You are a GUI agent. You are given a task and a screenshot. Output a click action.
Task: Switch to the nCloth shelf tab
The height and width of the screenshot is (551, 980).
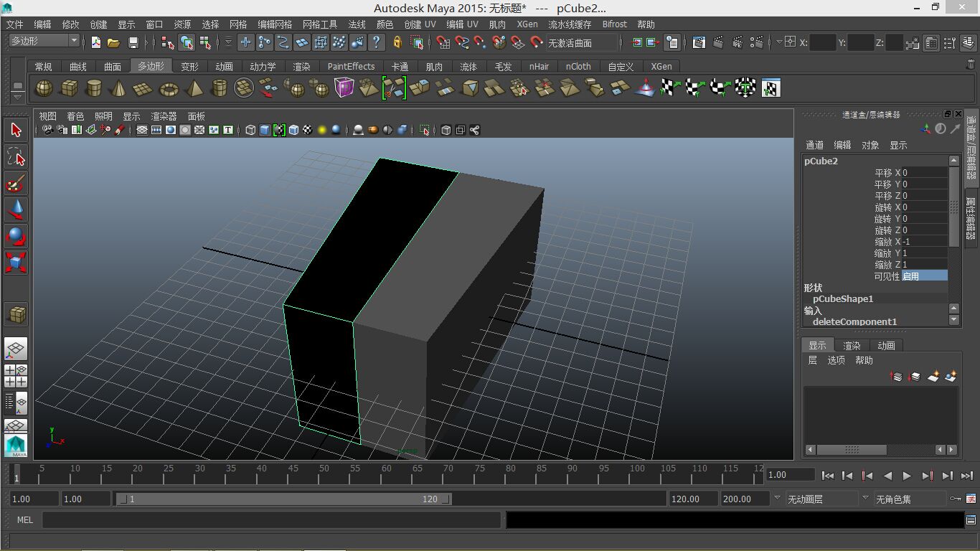coord(578,66)
